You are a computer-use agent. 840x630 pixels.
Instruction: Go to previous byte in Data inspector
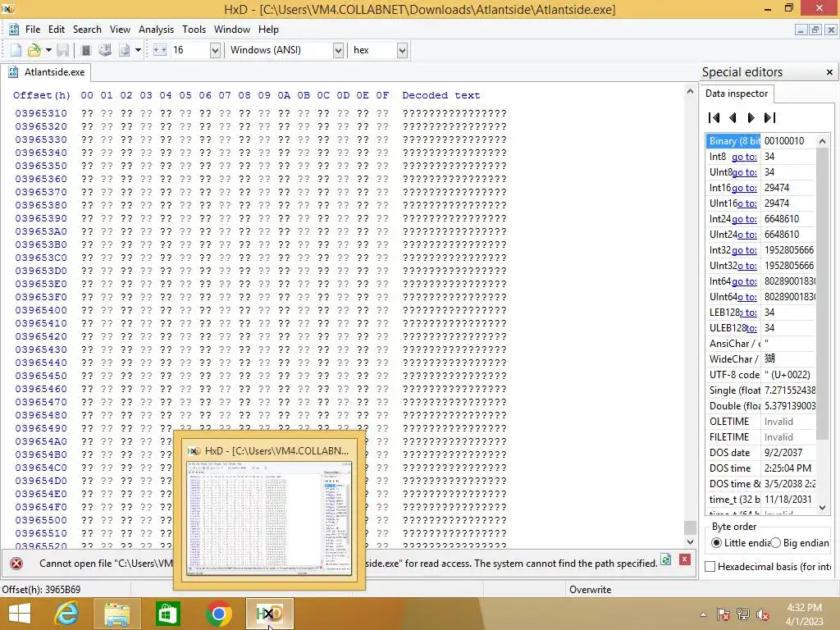(x=733, y=117)
